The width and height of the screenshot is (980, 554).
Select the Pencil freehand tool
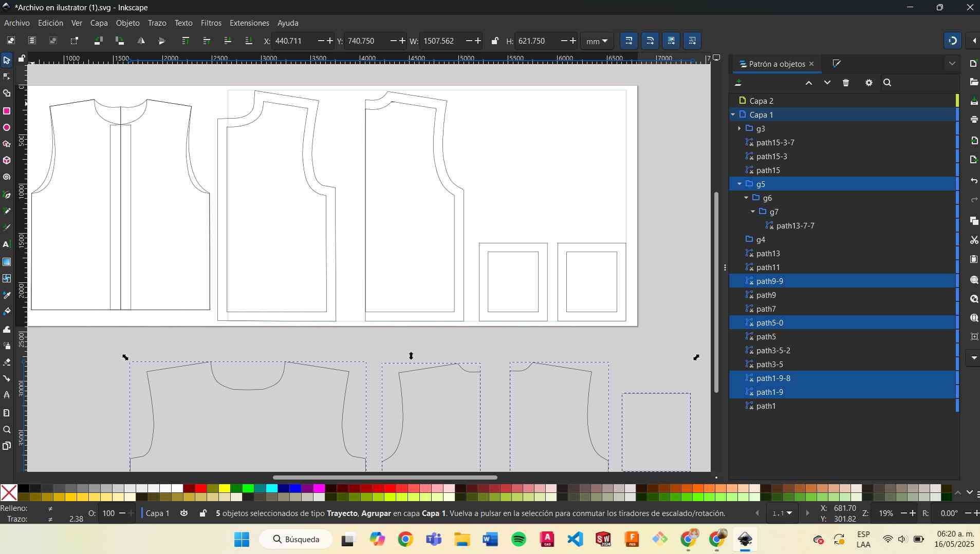7,211
